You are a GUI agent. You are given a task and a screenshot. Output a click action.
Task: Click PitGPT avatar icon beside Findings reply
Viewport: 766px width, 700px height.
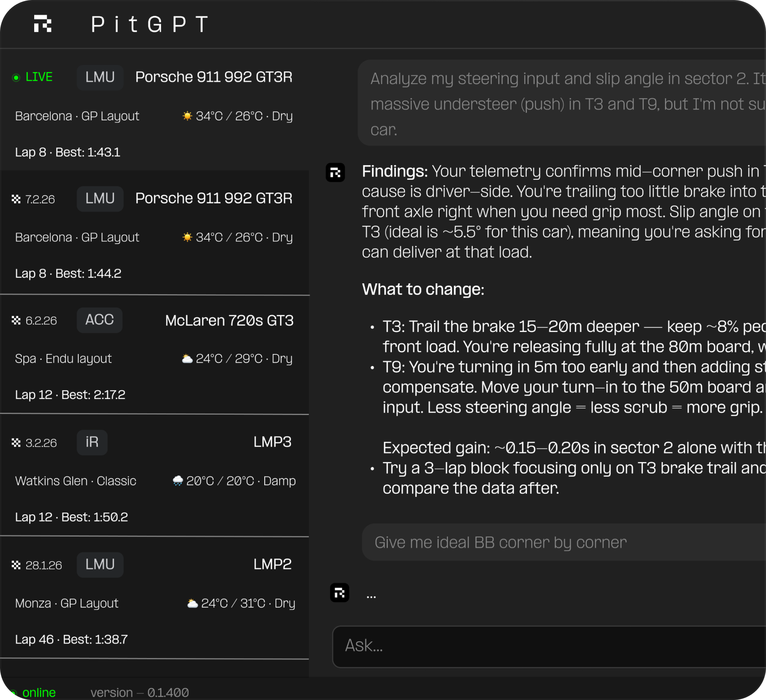coord(335,173)
